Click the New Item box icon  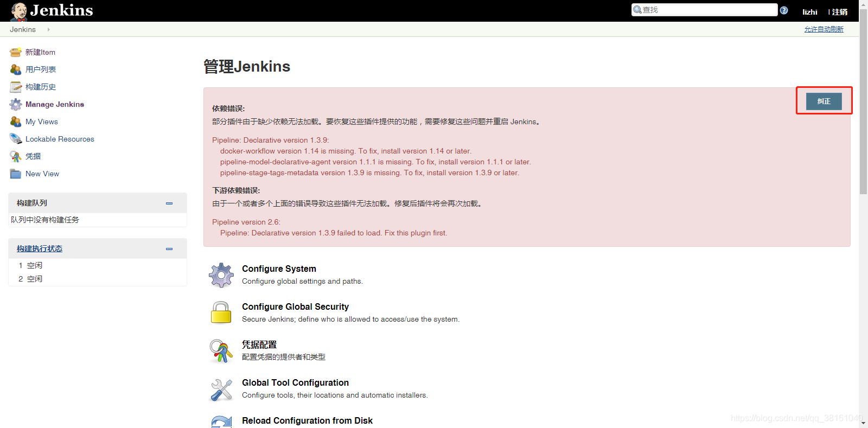[16, 52]
